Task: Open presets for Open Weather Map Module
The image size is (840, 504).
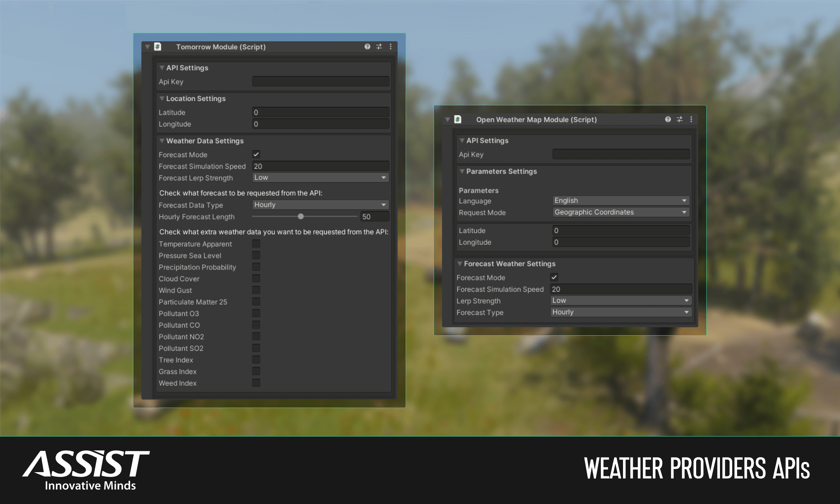Action: [680, 119]
